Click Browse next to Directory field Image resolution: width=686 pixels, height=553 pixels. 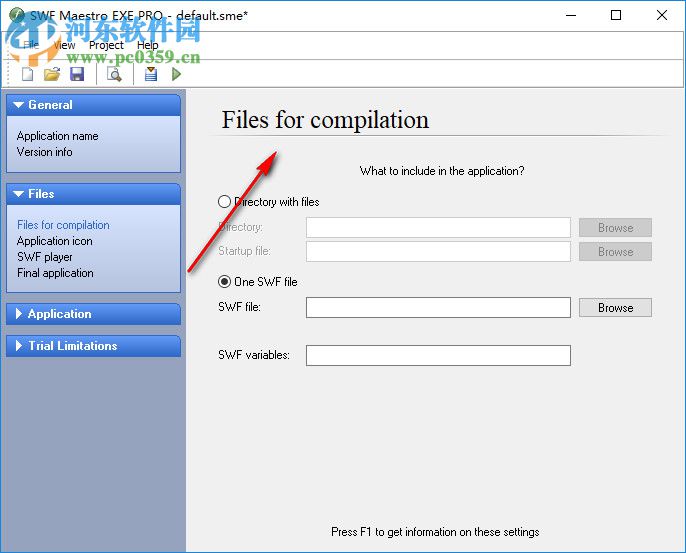pyautogui.click(x=615, y=228)
